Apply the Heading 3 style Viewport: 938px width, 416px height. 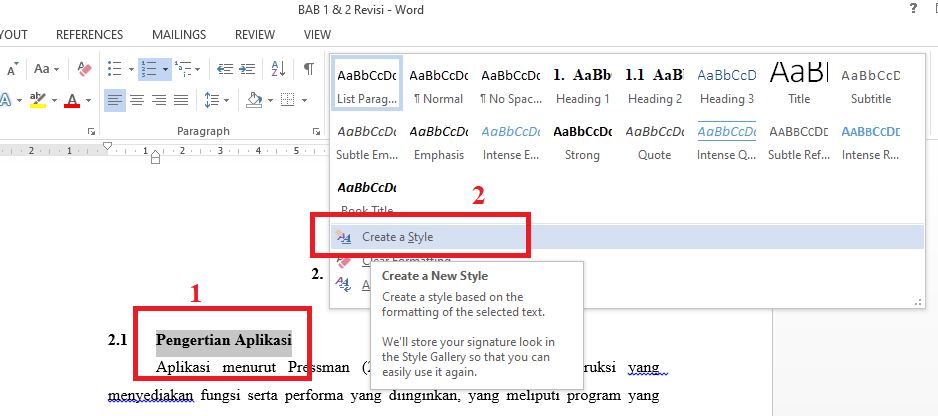pyautogui.click(x=727, y=84)
